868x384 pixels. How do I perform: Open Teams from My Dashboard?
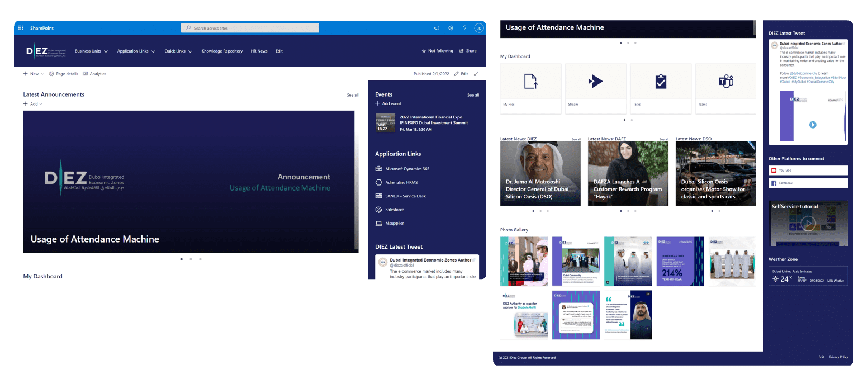click(725, 88)
